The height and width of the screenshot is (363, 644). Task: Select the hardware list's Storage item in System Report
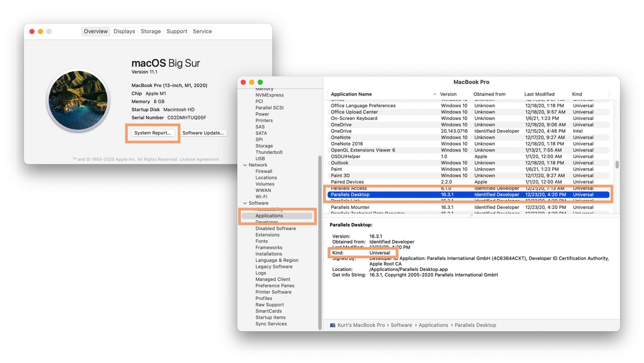click(264, 146)
